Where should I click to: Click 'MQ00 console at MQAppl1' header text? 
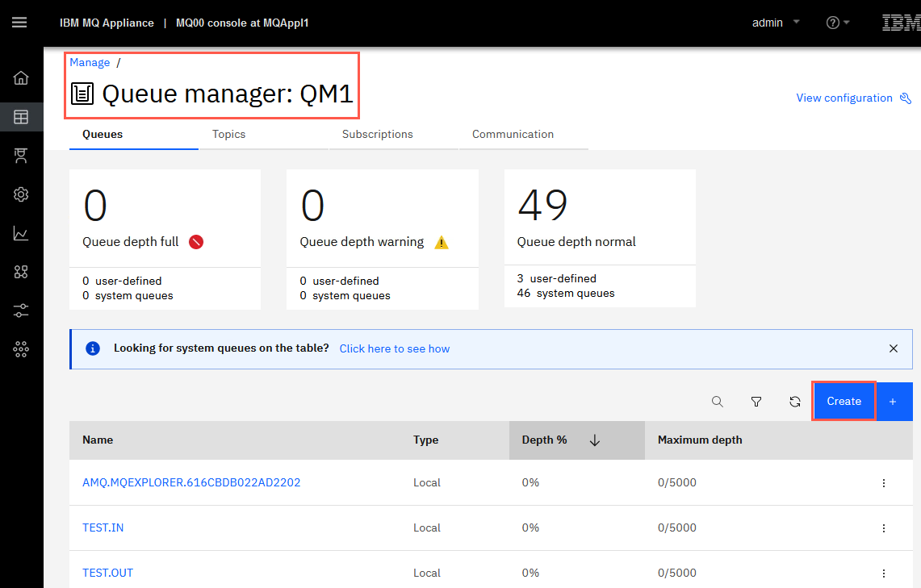242,23
